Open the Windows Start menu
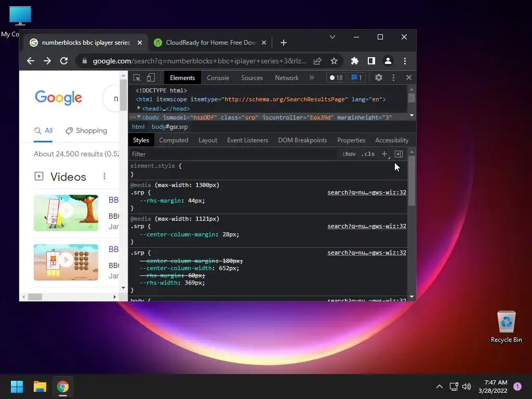 tap(17, 387)
